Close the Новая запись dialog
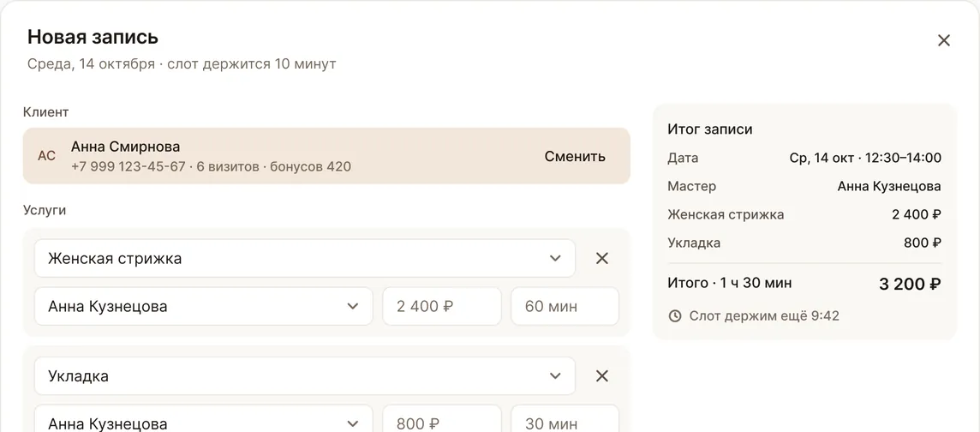This screenshot has width=980, height=432. pos(944,40)
